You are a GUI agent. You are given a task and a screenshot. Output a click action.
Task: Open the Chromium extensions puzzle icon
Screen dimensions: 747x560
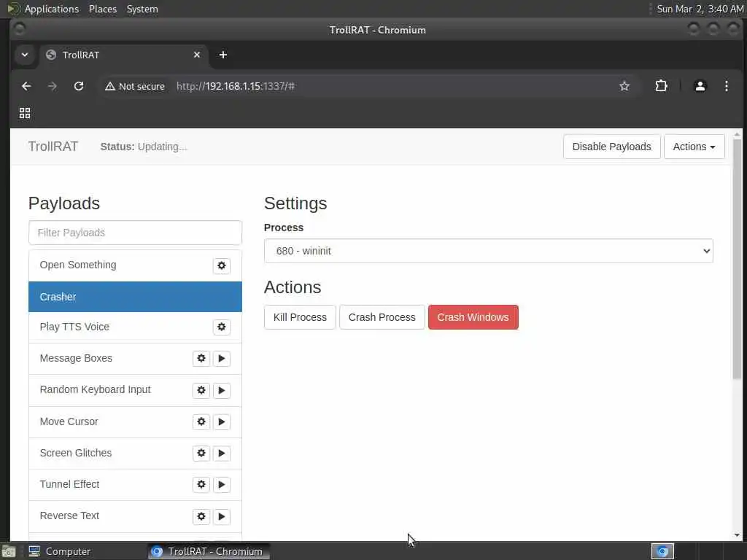pos(661,86)
